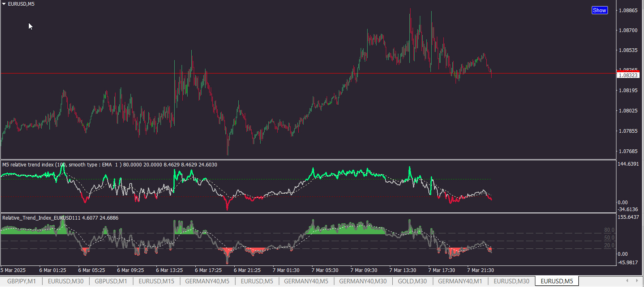Click the 155.6437 indicator scale value
This screenshot has width=644, height=287.
click(x=628, y=217)
